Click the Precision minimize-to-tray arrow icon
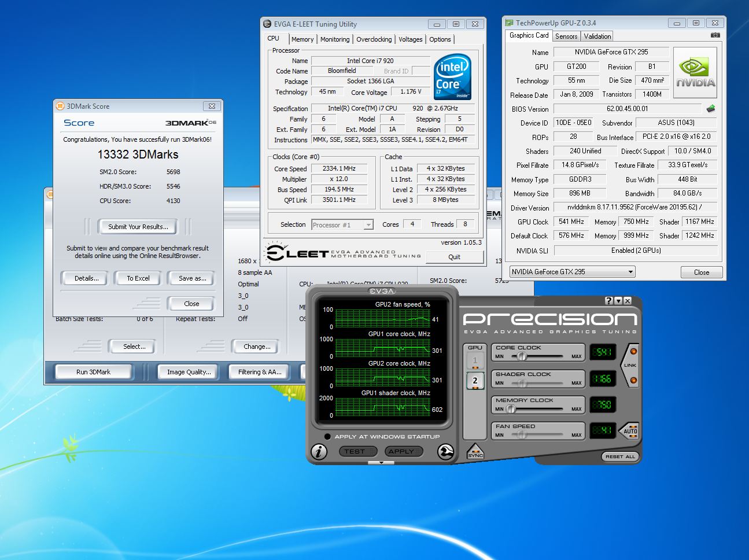This screenshot has width=749, height=560. 618,301
